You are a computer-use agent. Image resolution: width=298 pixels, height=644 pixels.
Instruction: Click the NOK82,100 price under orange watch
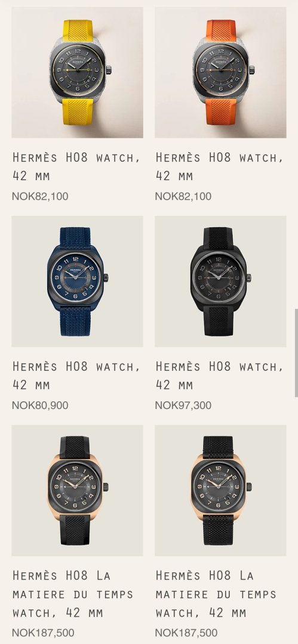(x=183, y=196)
